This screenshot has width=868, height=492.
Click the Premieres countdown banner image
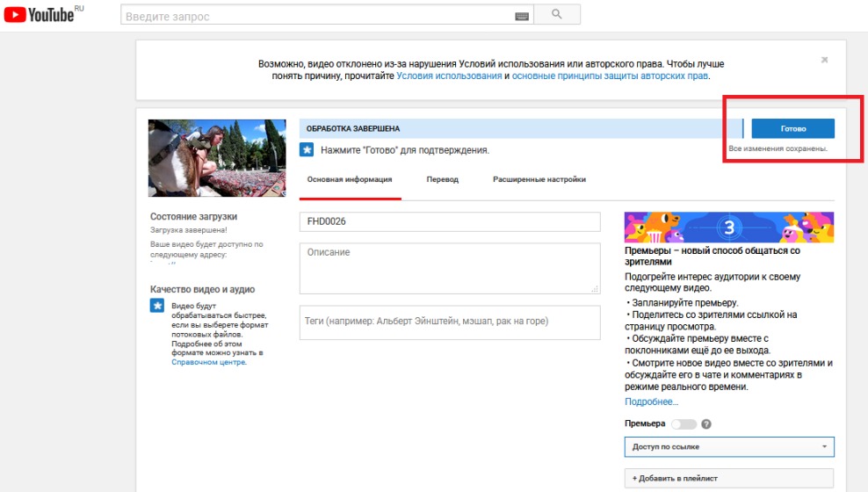tap(728, 227)
